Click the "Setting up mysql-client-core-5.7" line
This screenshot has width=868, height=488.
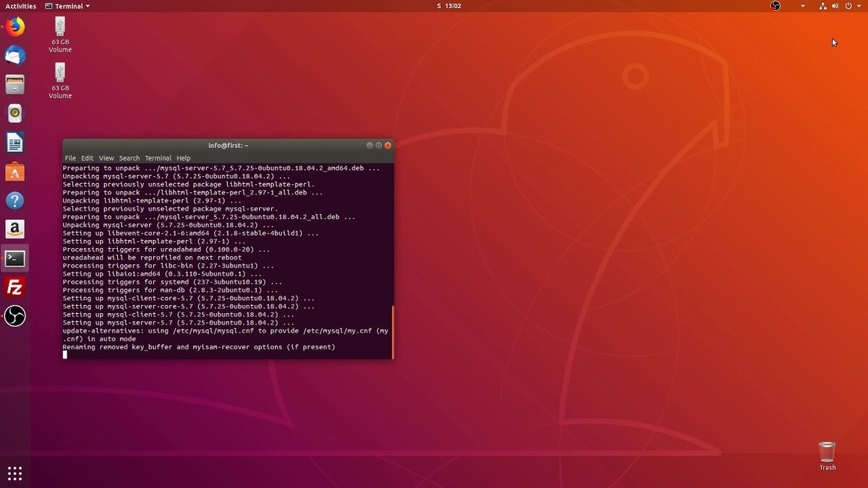189,298
